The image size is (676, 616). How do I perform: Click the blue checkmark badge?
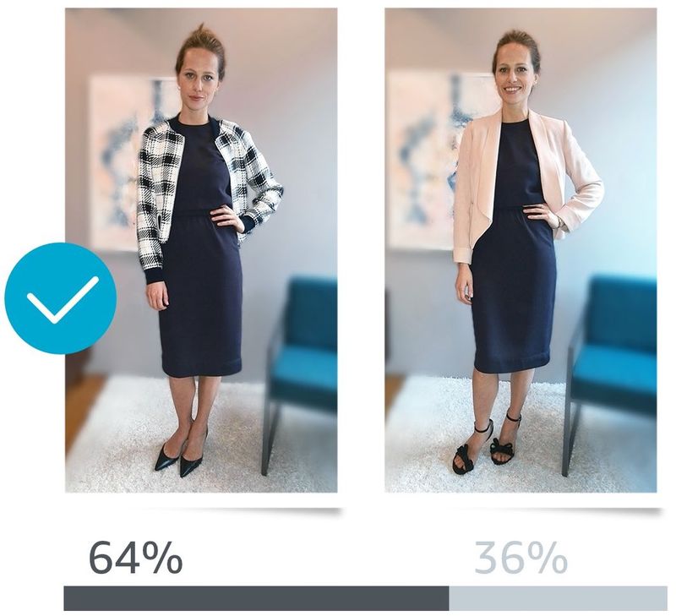(60, 298)
